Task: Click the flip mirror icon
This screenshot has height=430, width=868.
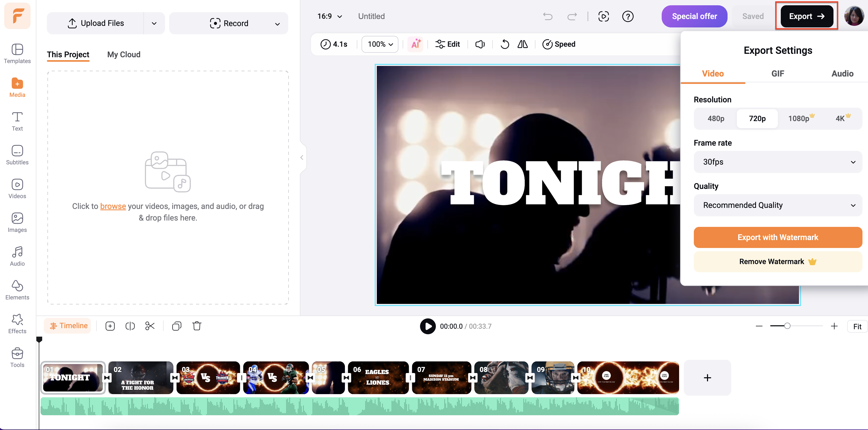Action: [523, 44]
